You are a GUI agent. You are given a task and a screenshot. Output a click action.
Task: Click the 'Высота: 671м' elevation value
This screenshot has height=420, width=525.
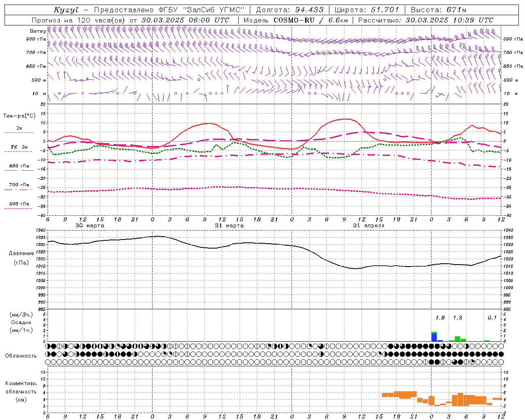(438, 10)
